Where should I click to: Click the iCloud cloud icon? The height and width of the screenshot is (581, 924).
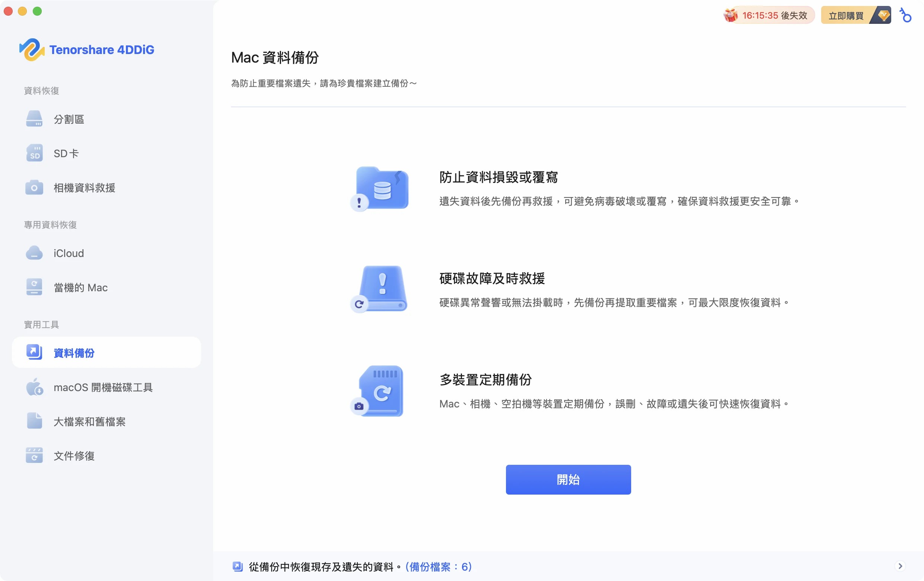coord(34,253)
